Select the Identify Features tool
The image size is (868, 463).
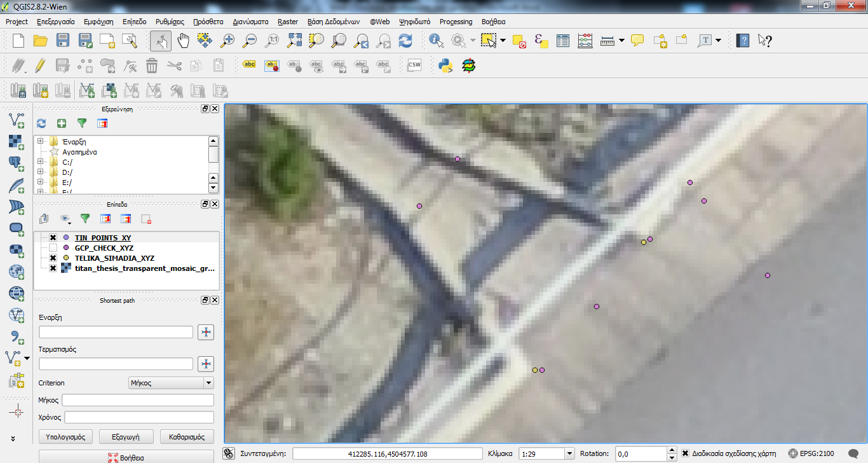tap(437, 41)
